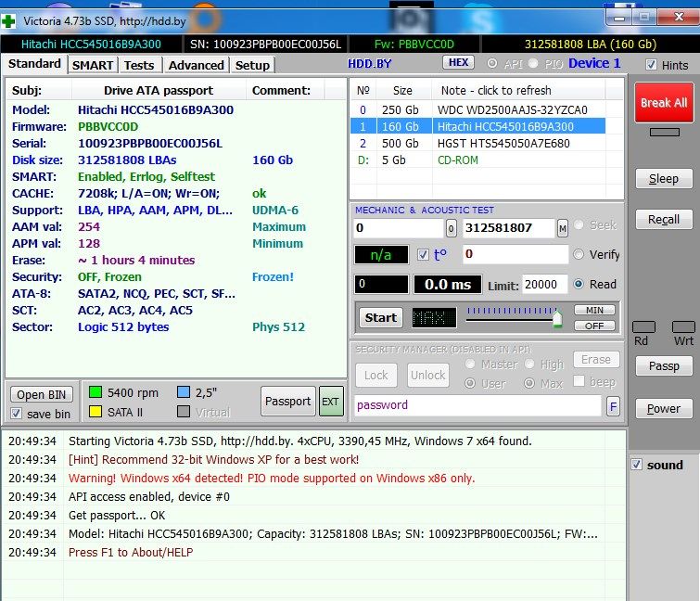Select the WDC WD2500AAJS drive row
Screen dimensions: 700x601
477,109
